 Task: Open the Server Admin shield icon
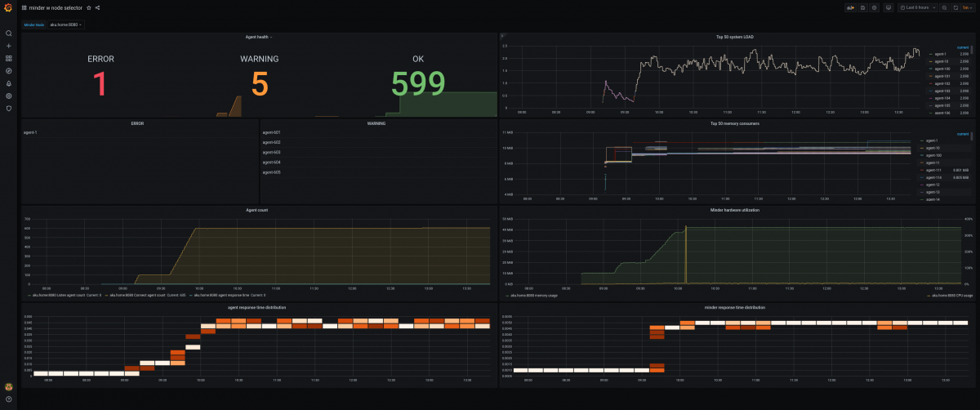pos(8,108)
